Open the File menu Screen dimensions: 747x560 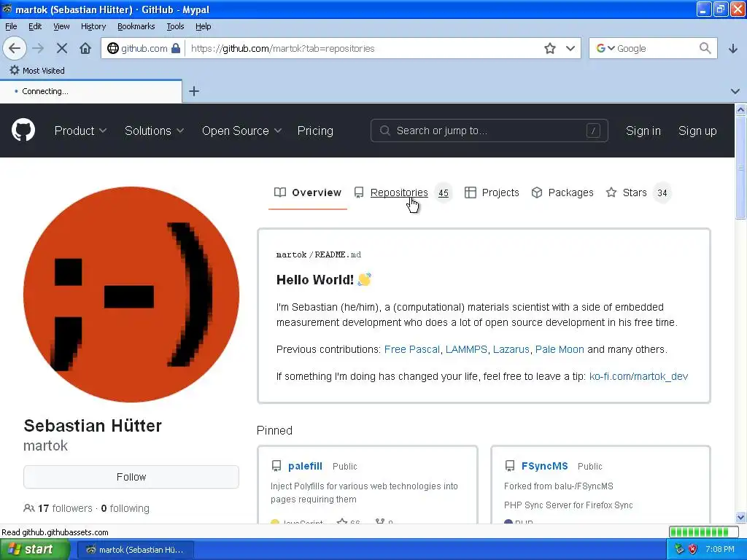click(x=11, y=26)
